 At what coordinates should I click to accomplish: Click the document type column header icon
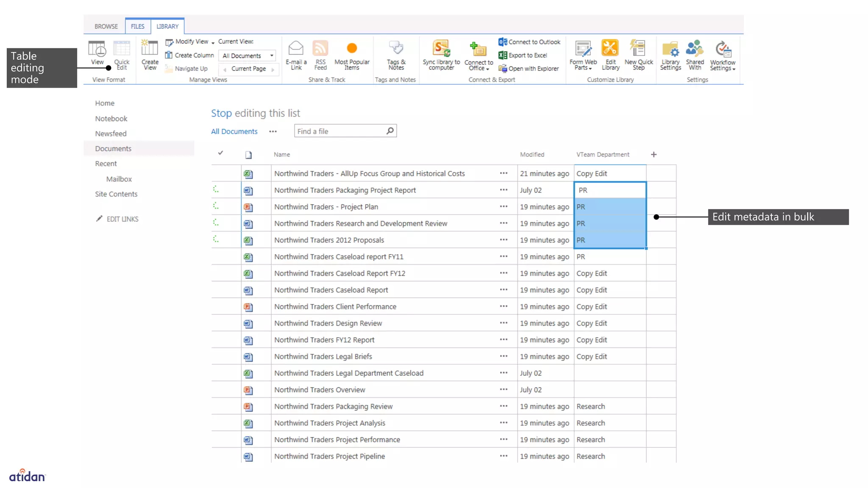click(248, 155)
